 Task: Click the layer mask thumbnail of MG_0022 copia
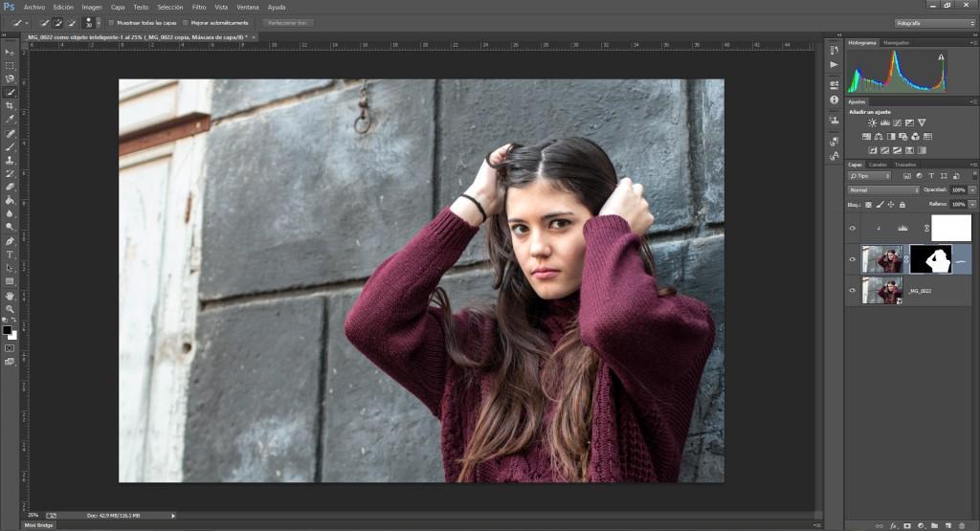(929, 259)
